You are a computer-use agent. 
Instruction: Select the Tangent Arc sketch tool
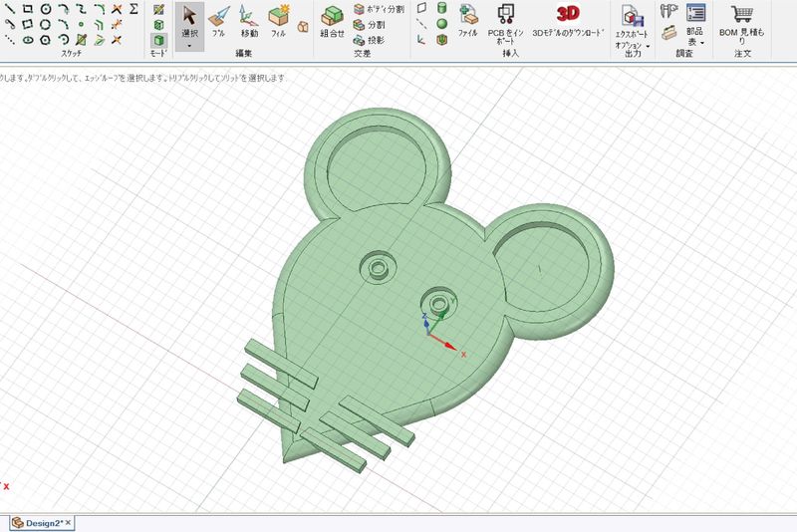[x=64, y=9]
